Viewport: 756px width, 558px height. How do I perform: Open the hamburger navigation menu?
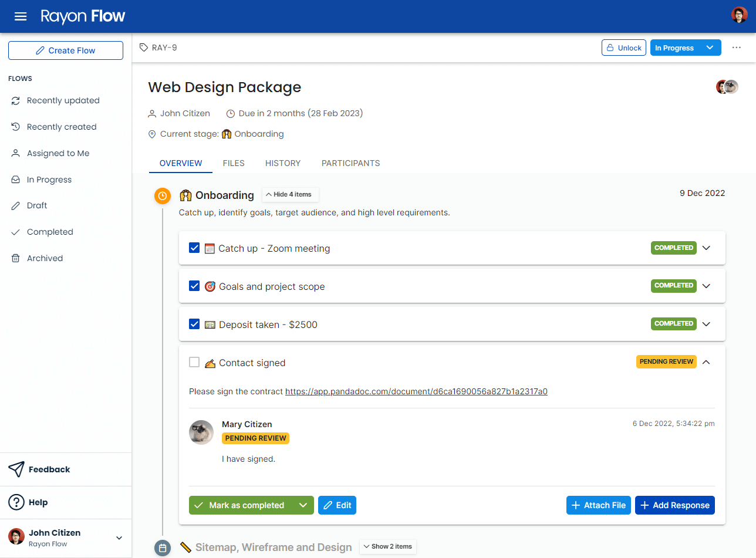click(20, 16)
